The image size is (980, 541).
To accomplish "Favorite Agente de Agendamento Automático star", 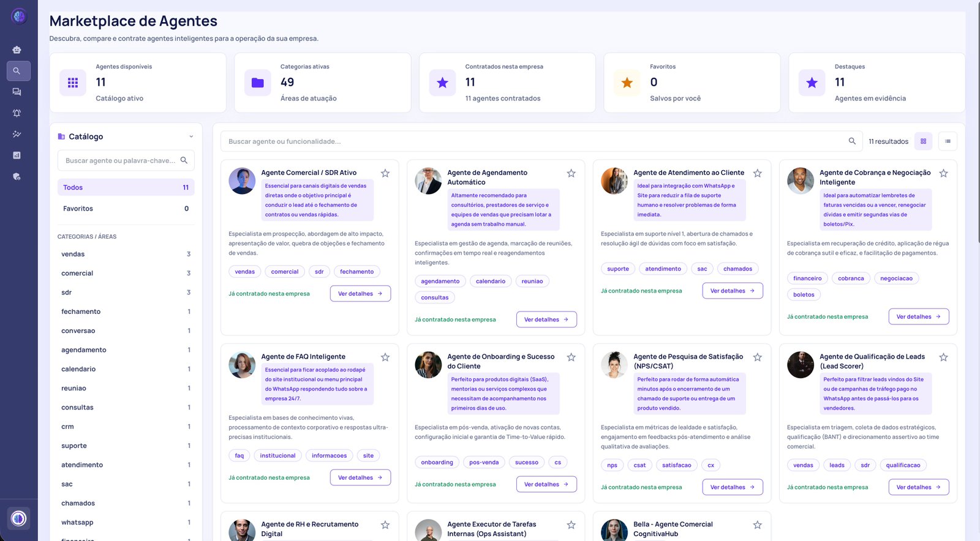I will click(571, 173).
